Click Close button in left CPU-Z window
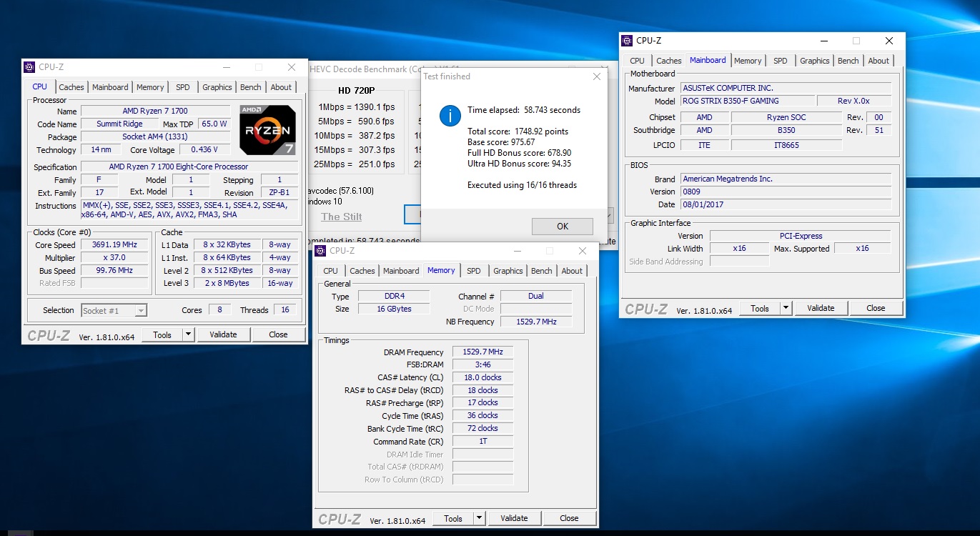Viewport: 980px width, 536px height. 278,334
